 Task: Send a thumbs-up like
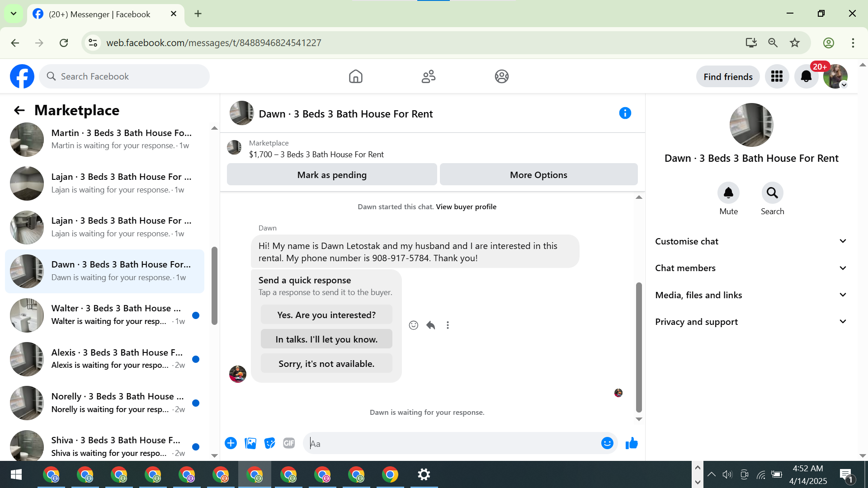(x=632, y=443)
